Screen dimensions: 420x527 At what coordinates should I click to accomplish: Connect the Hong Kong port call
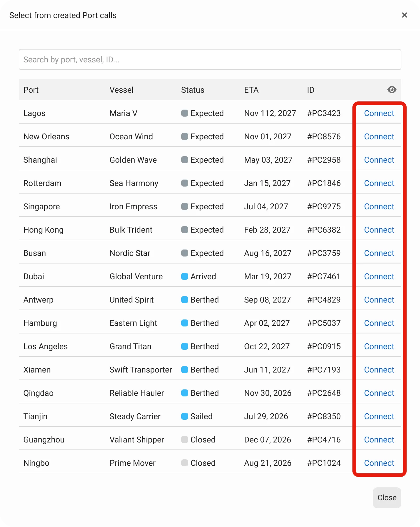click(x=379, y=230)
